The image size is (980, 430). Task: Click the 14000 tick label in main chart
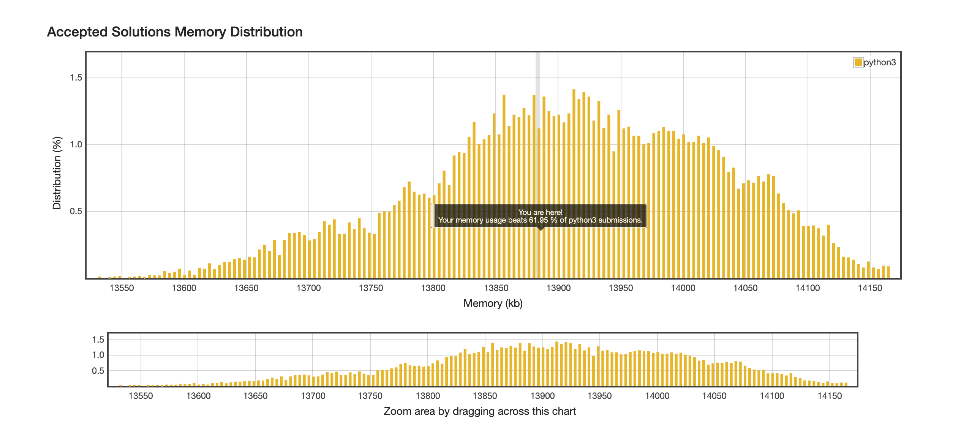point(683,288)
